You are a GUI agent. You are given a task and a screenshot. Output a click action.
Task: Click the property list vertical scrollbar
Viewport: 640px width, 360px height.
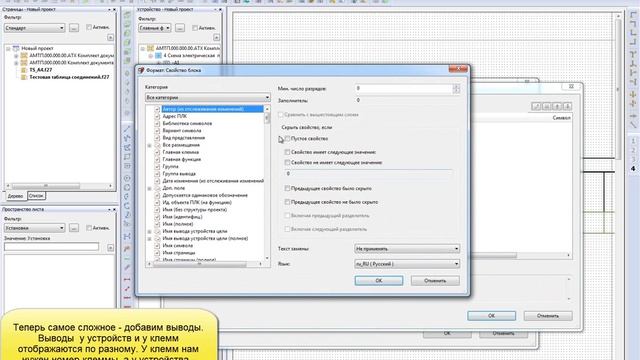[x=267, y=182]
